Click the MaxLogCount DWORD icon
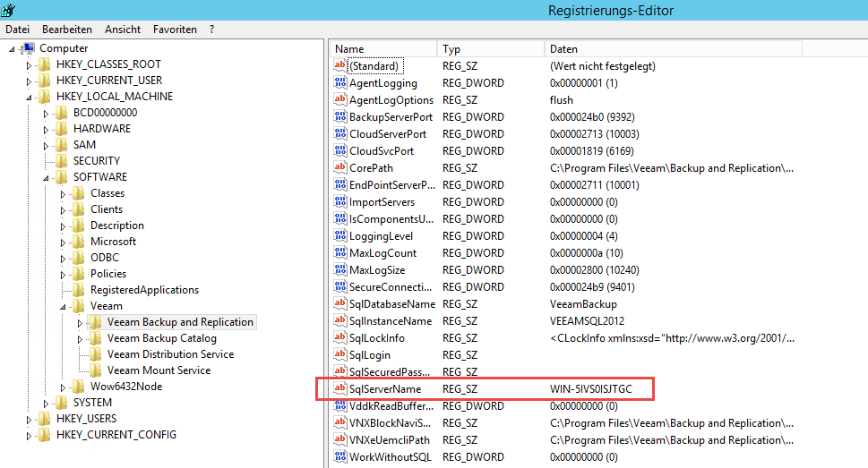Viewport: 868px width, 468px height. click(x=339, y=253)
